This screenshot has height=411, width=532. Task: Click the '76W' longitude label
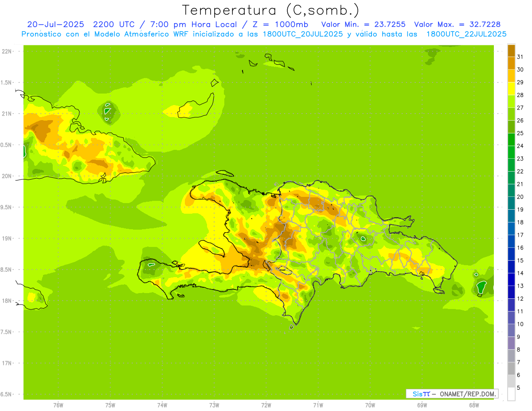(x=58, y=405)
